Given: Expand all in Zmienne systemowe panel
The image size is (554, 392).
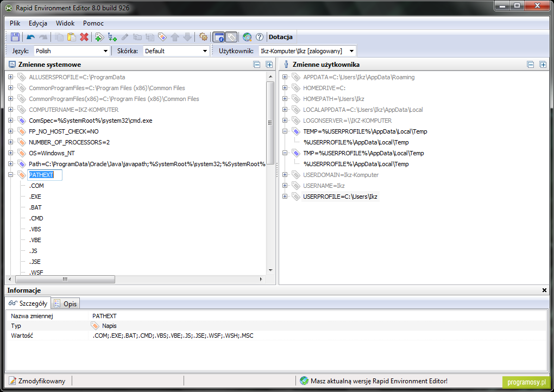Looking at the screenshot, I should (x=269, y=65).
